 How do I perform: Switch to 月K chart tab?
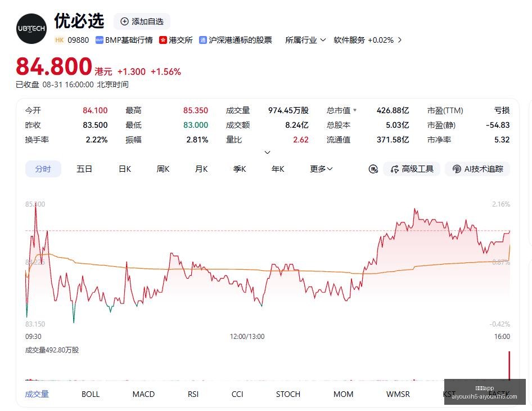[x=201, y=169]
